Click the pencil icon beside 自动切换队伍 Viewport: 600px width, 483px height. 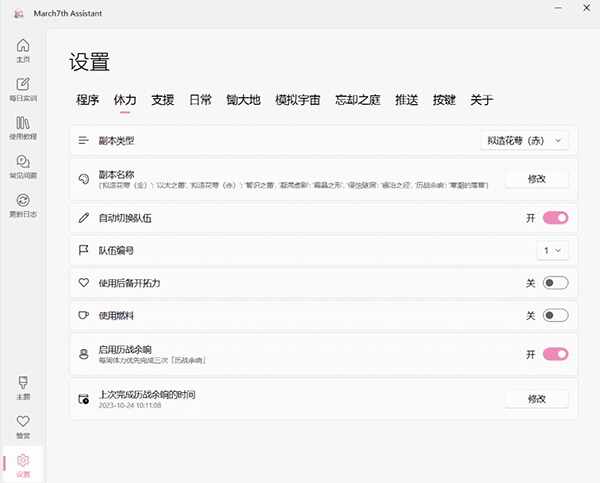[x=83, y=218]
